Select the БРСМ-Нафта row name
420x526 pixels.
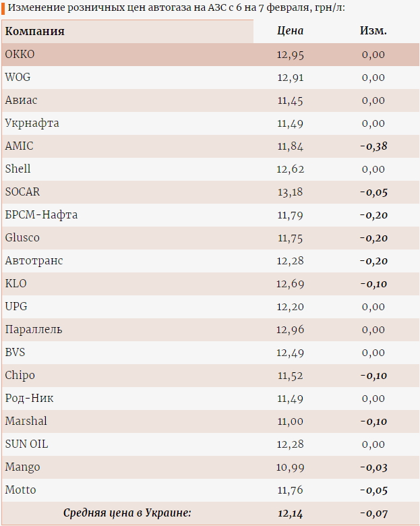(41, 214)
